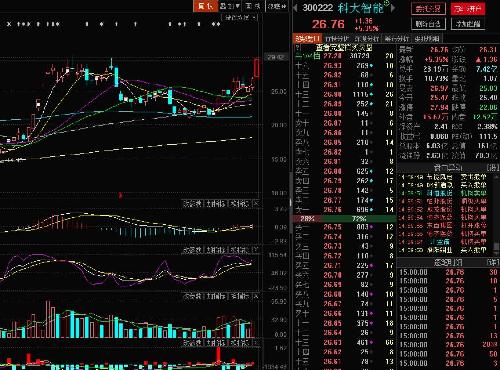This screenshot has height=370, width=500.
Task: Click the cyan marker beside sell volume 1116
Action: coord(371,95)
